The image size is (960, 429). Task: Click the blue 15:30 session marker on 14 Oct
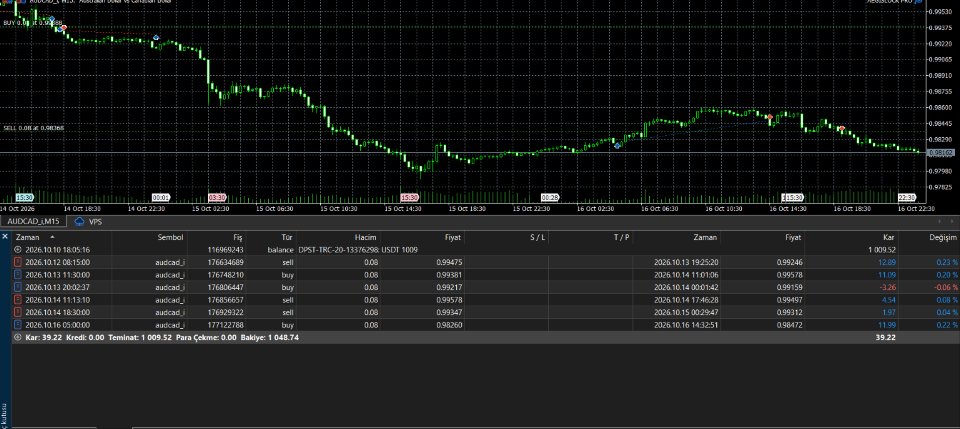coord(24,198)
